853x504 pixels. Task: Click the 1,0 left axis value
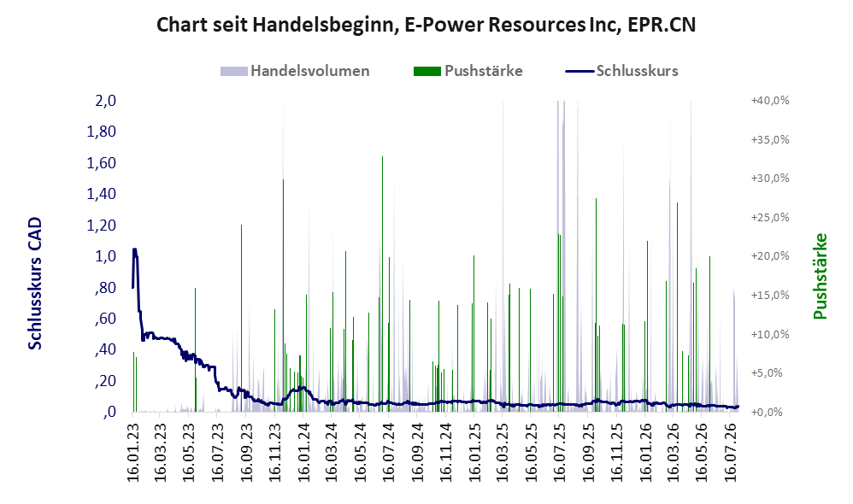click(x=105, y=256)
